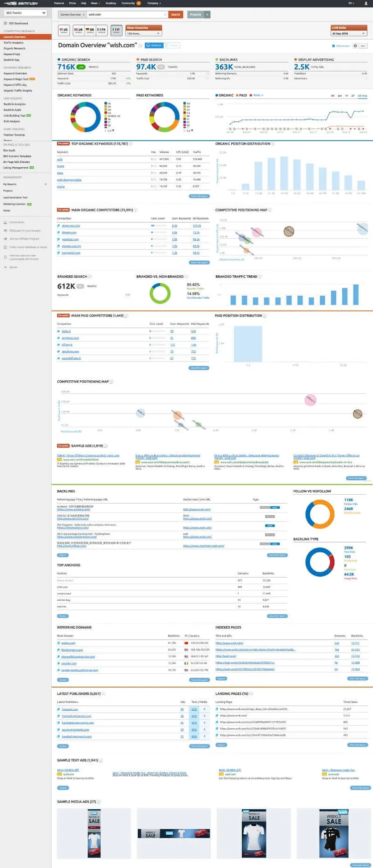Image resolution: width=373 pixels, height=868 pixels.
Task: Open the Domain Overview search type dropdown
Action: [x=72, y=14]
